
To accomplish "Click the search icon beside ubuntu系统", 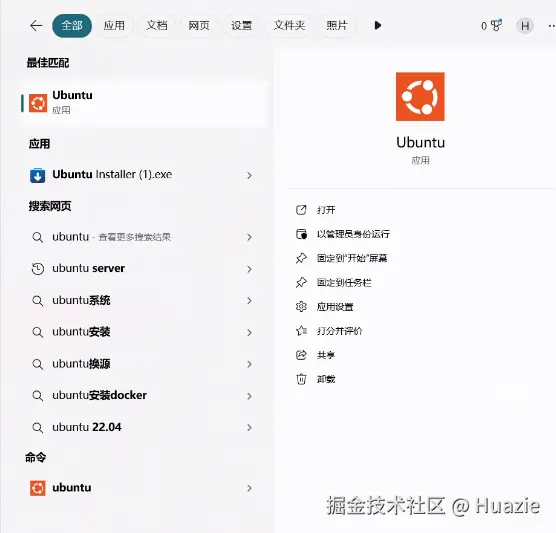I will tap(38, 301).
